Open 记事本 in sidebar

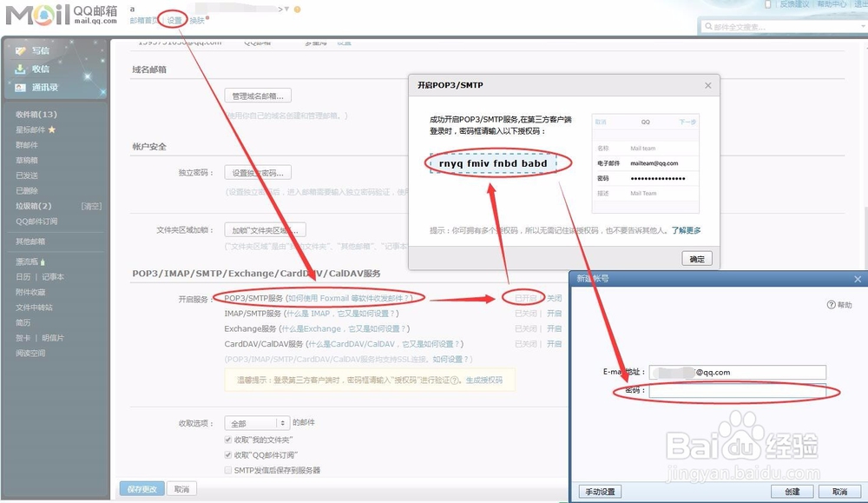(53, 277)
